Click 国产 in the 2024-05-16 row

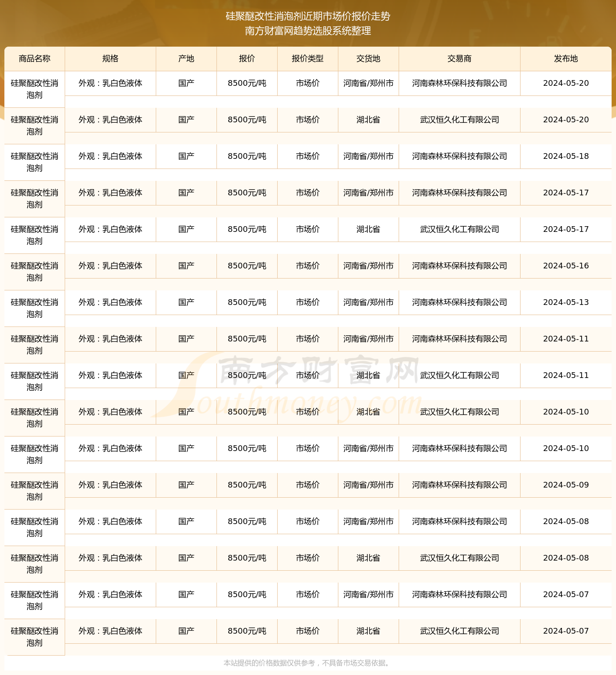coord(186,266)
